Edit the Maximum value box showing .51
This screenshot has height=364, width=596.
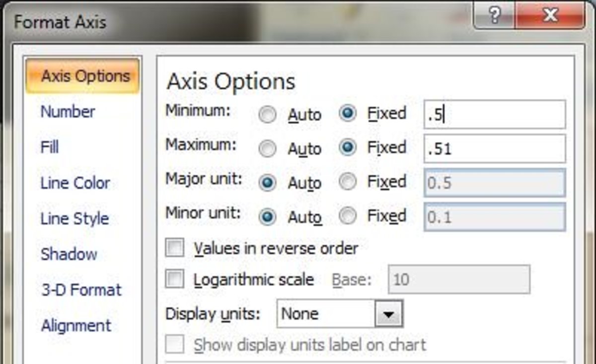494,148
